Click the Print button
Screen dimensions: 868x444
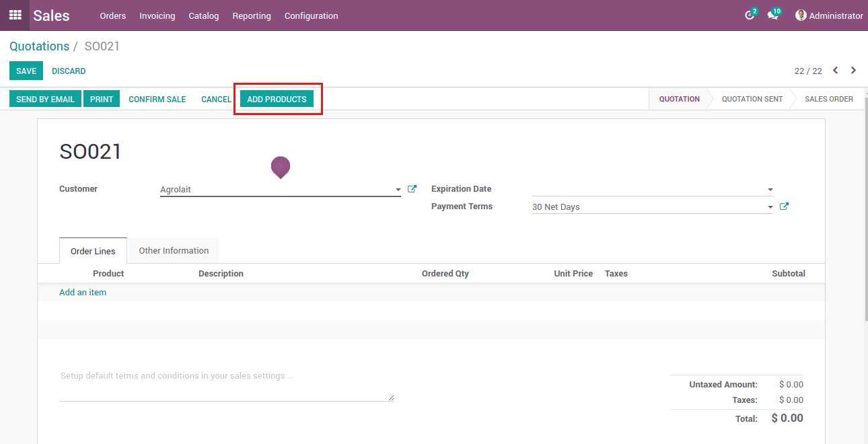102,99
